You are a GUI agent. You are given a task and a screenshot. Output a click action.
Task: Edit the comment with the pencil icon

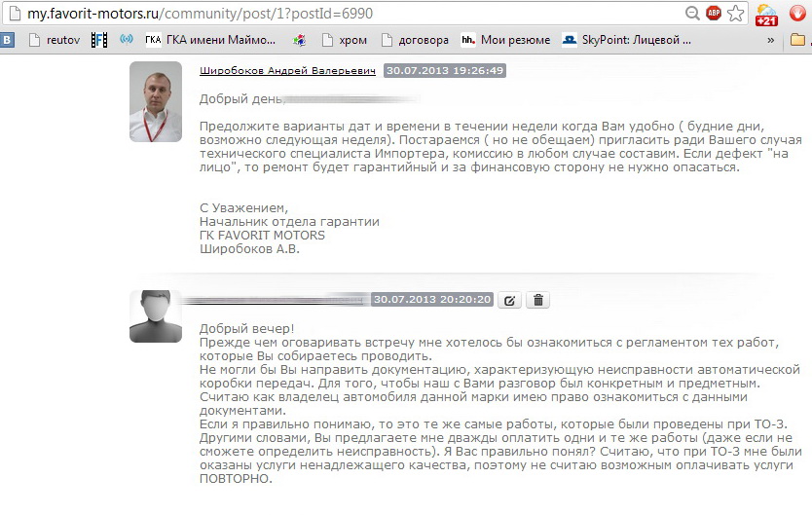[x=509, y=300]
